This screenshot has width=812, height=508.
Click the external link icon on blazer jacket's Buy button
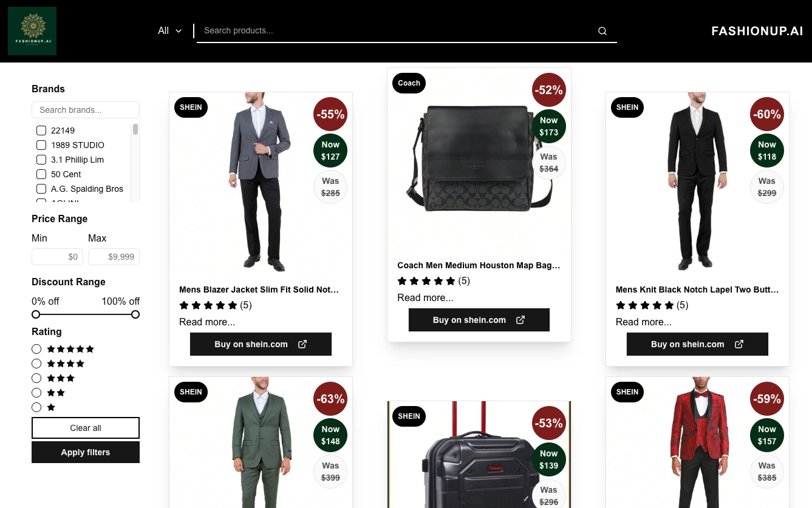tap(302, 344)
